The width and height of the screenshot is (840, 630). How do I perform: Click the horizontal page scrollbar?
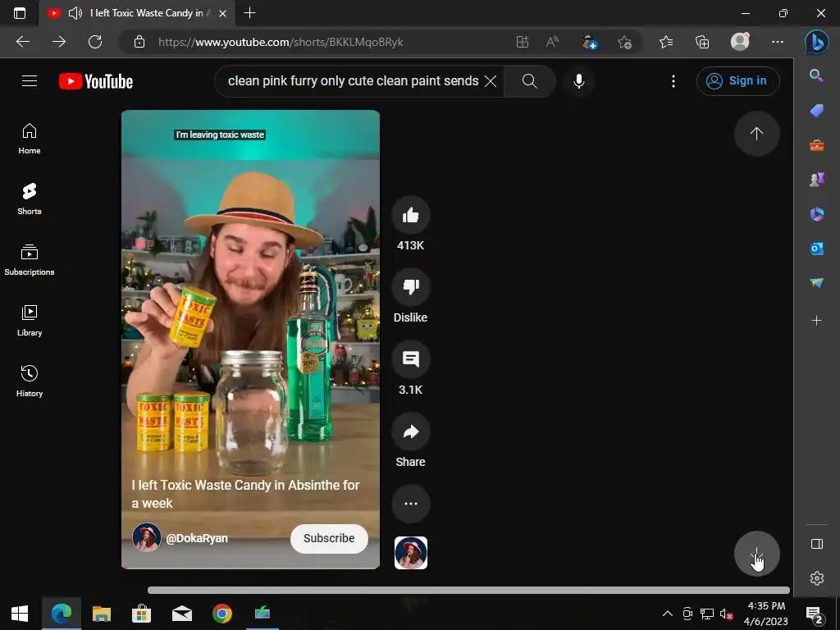[x=468, y=591]
